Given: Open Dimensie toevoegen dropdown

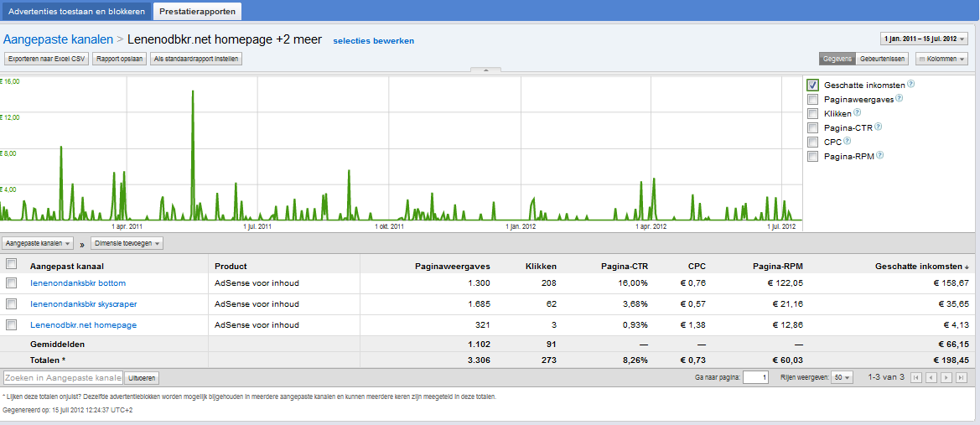Looking at the screenshot, I should point(127,243).
